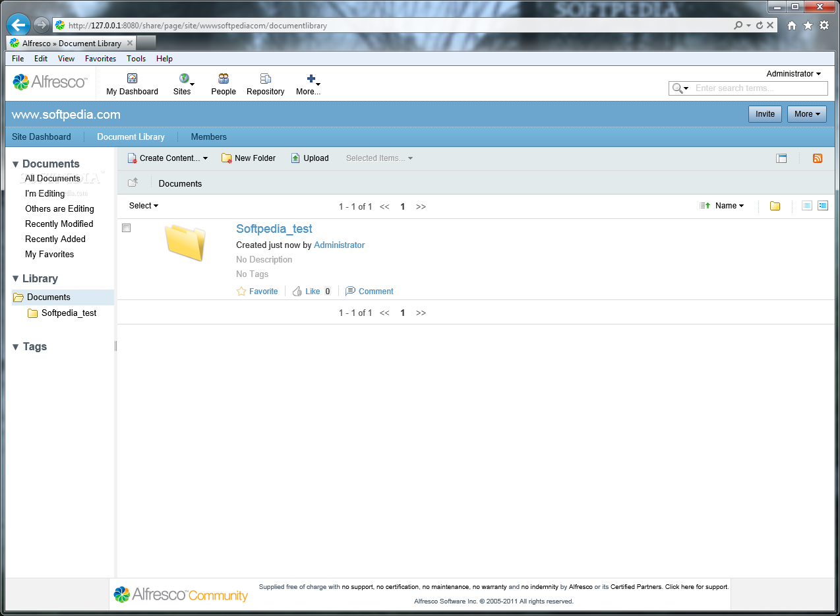Viewport: 840px width, 616px height.
Task: Select All Documents filter
Action: click(53, 178)
